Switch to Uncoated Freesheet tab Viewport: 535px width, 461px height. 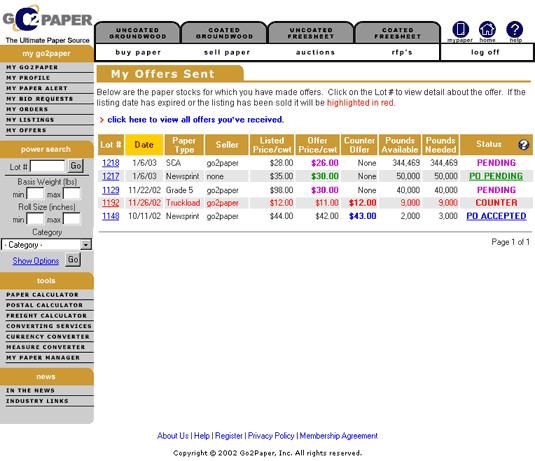[x=311, y=33]
